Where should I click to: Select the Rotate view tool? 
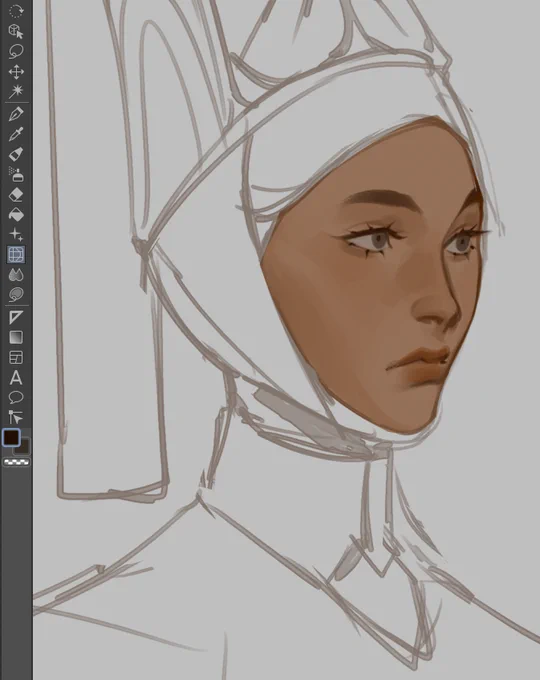pos(16,12)
